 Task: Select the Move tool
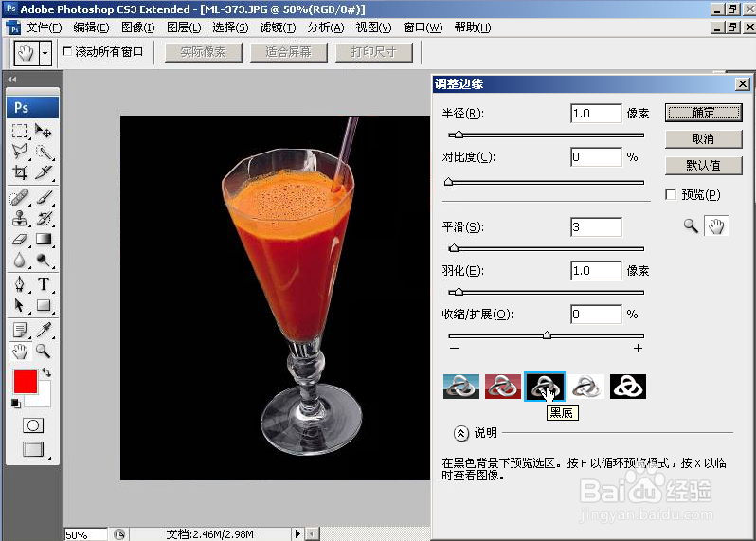point(44,131)
